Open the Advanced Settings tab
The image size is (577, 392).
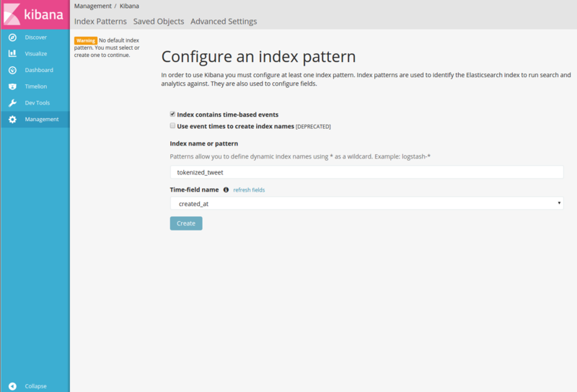pos(224,22)
